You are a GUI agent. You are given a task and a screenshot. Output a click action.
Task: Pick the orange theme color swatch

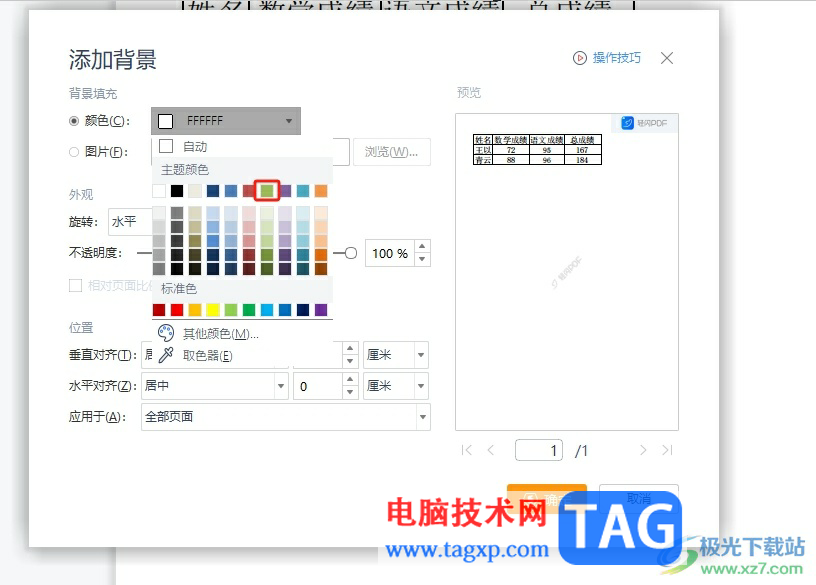coord(321,191)
